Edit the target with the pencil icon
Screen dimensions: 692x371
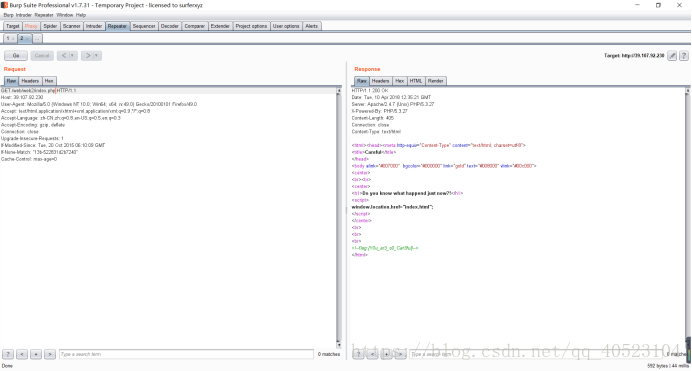click(x=672, y=56)
